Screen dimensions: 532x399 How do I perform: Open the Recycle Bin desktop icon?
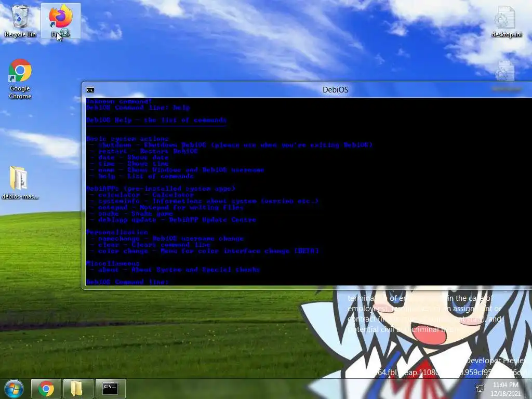pyautogui.click(x=20, y=21)
